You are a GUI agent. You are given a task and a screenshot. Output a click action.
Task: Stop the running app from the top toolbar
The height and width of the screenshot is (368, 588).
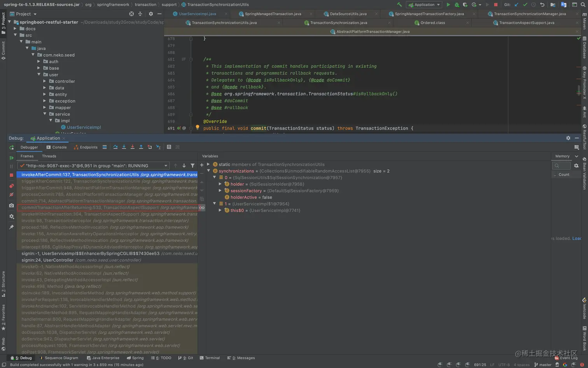(x=495, y=5)
